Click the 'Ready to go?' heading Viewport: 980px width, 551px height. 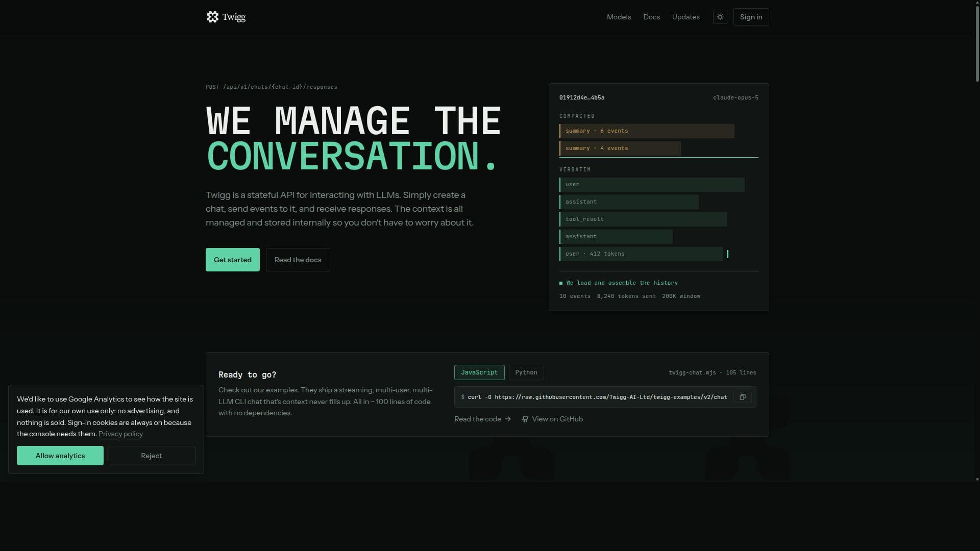pyautogui.click(x=248, y=374)
